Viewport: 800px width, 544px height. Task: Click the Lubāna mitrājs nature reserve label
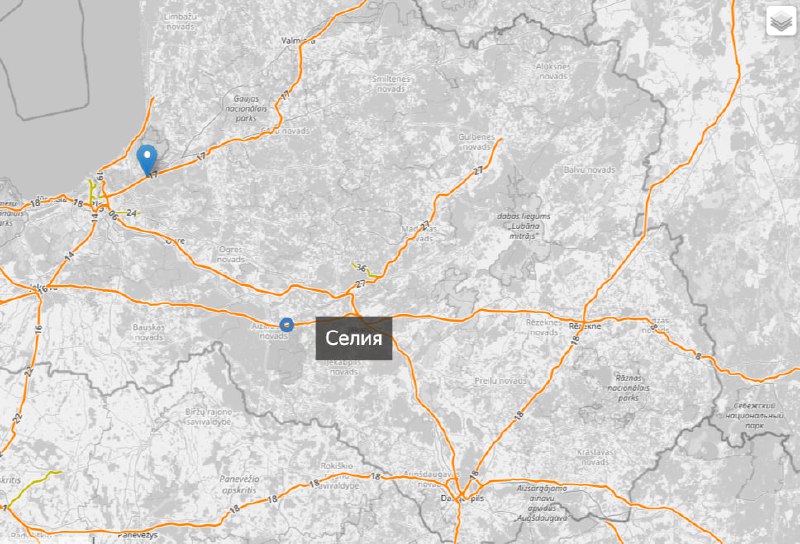[524, 226]
